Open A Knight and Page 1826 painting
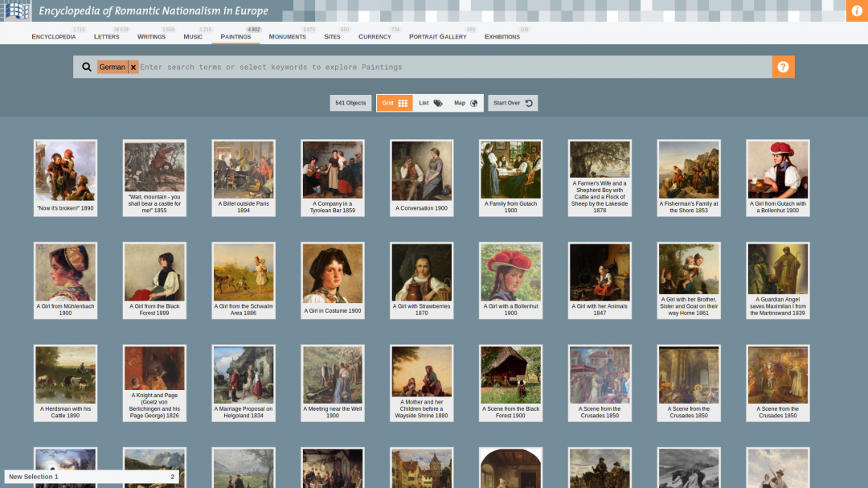The height and width of the screenshot is (488, 868). (154, 383)
